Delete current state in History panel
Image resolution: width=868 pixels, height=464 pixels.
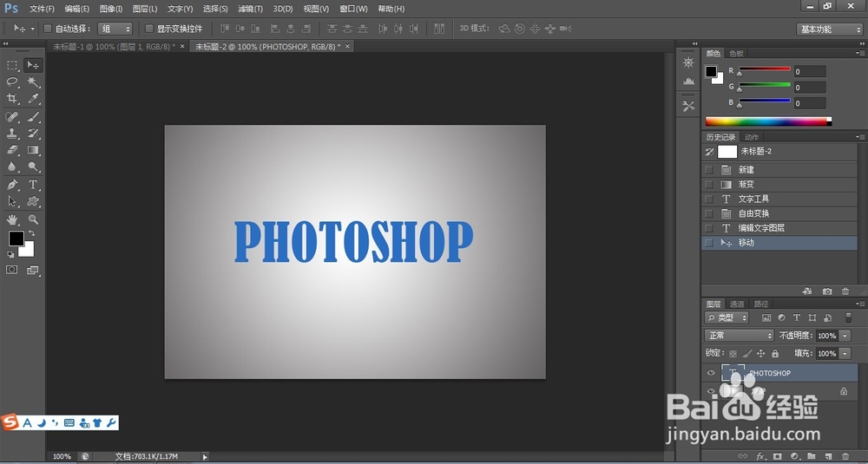845,291
